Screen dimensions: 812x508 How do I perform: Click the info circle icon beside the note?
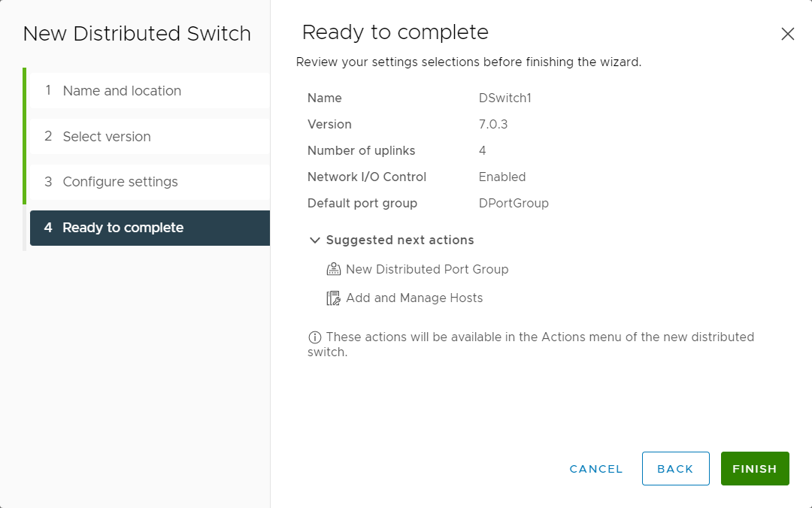point(315,337)
